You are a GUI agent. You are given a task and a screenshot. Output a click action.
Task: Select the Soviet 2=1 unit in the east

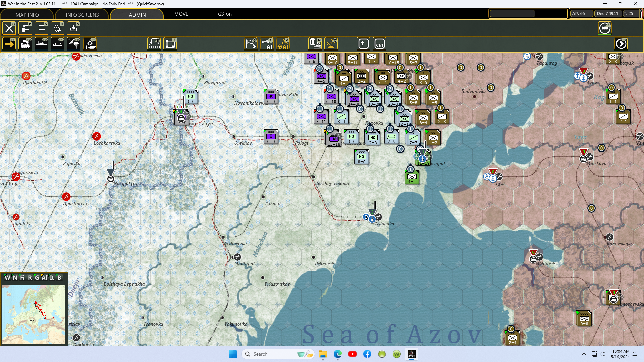click(623, 117)
